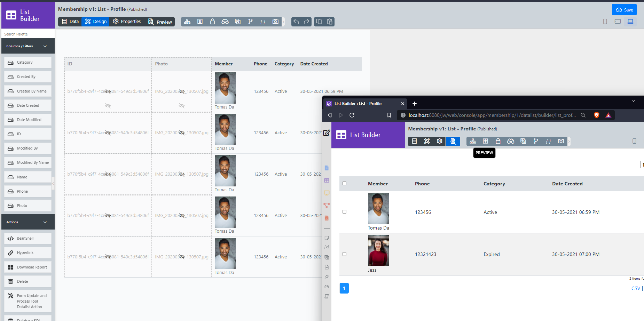The image size is (644, 321).
Task: Click the Redo arrow in the main toolbar
Action: (x=306, y=22)
